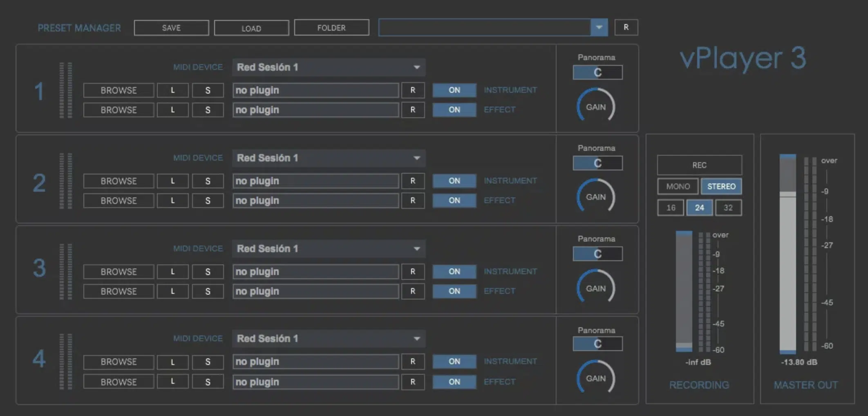
Task: Click S button on channel 2 instrument row
Action: (208, 181)
